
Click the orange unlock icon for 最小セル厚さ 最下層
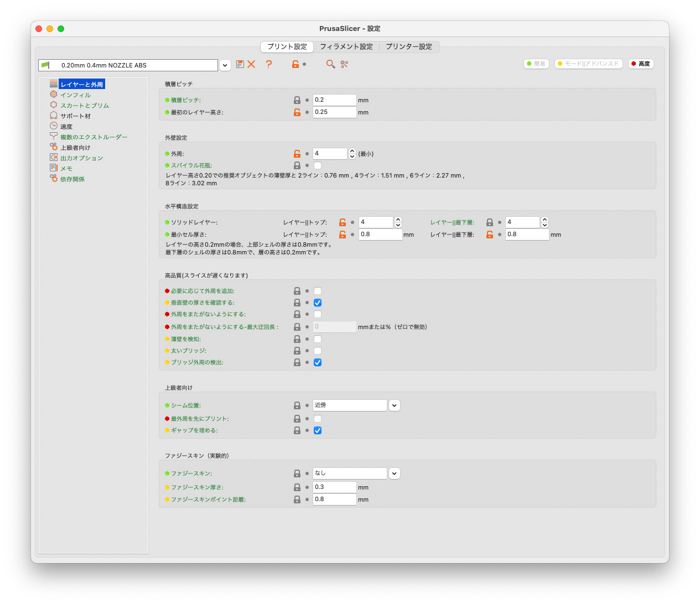490,235
